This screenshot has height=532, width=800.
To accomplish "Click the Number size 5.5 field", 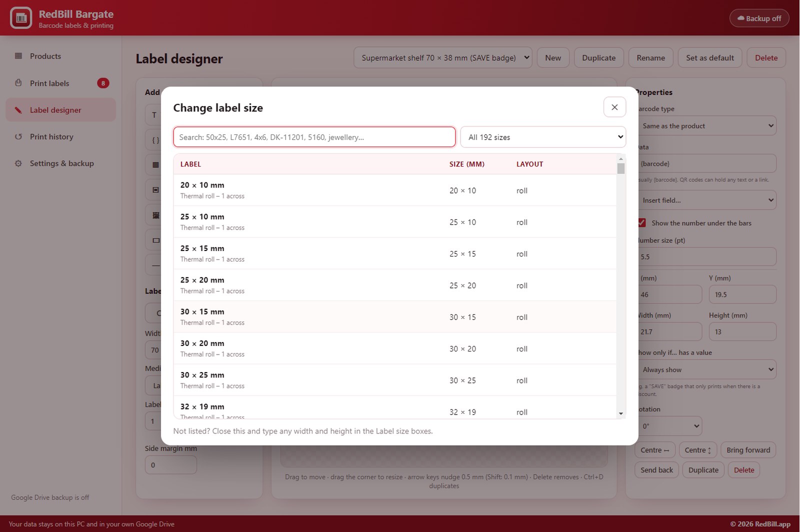I will click(706, 256).
